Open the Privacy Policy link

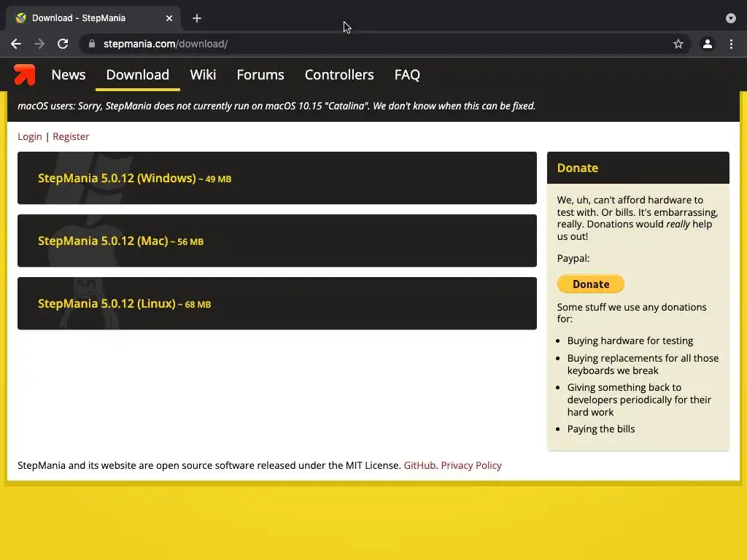[471, 465]
